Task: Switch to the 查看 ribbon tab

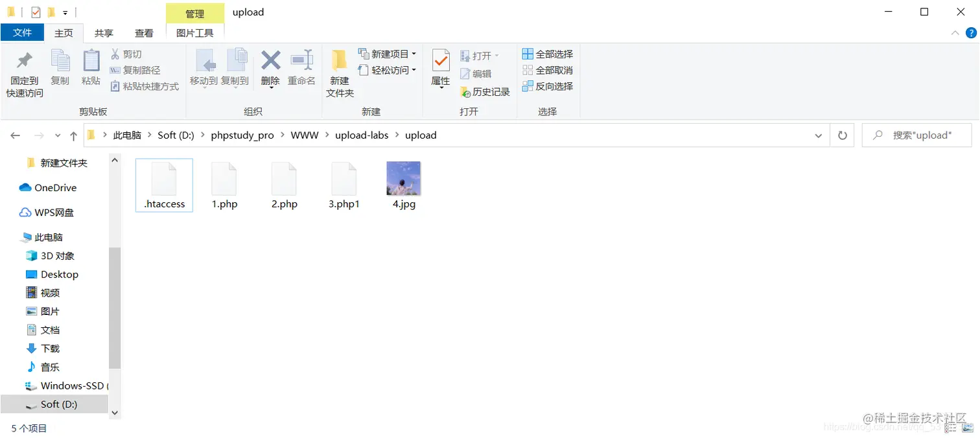Action: click(144, 32)
